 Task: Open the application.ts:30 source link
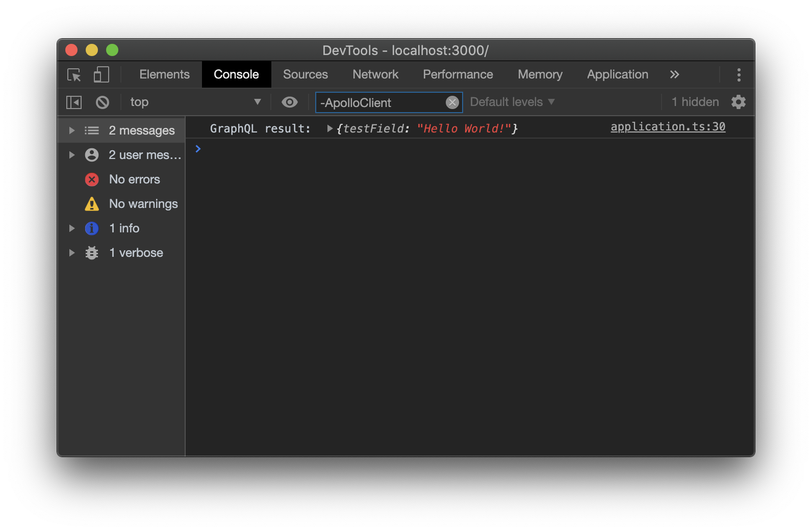[668, 127]
